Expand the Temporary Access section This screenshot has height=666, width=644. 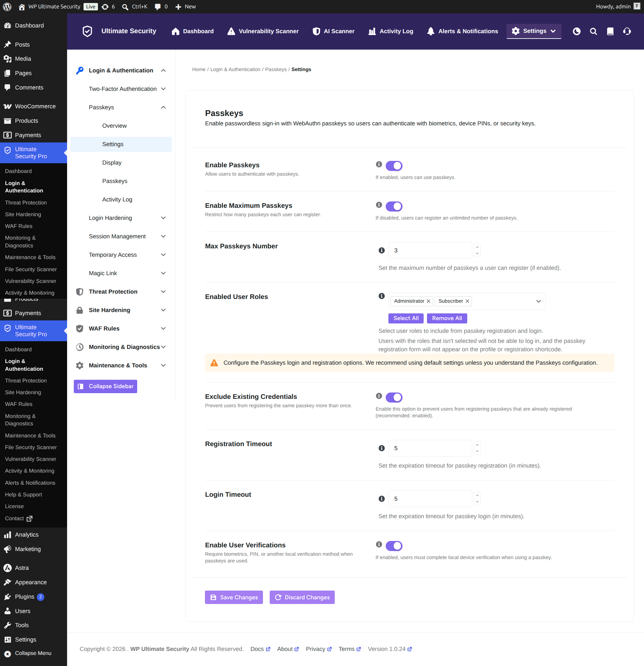163,254
